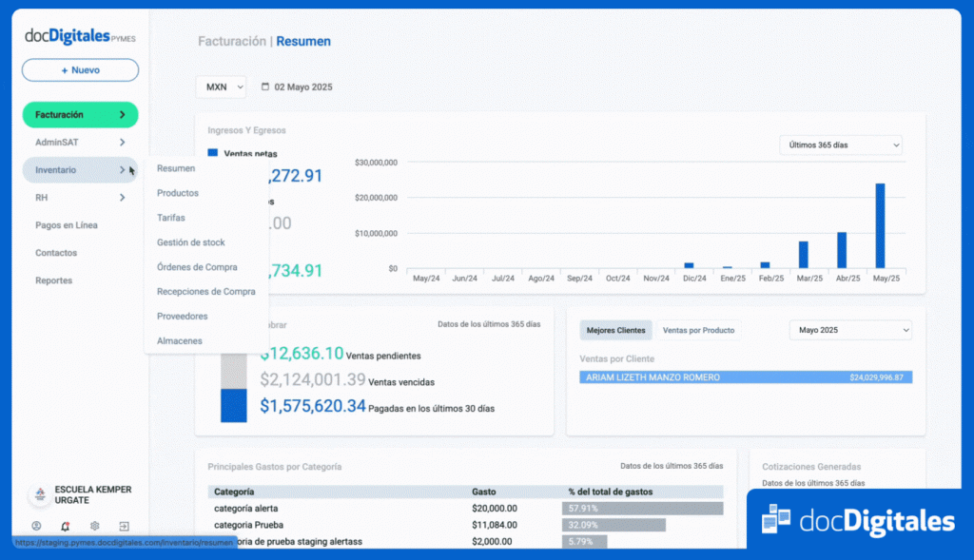Click Resumen in the page breadcrumb
This screenshot has width=974, height=560.
[303, 42]
